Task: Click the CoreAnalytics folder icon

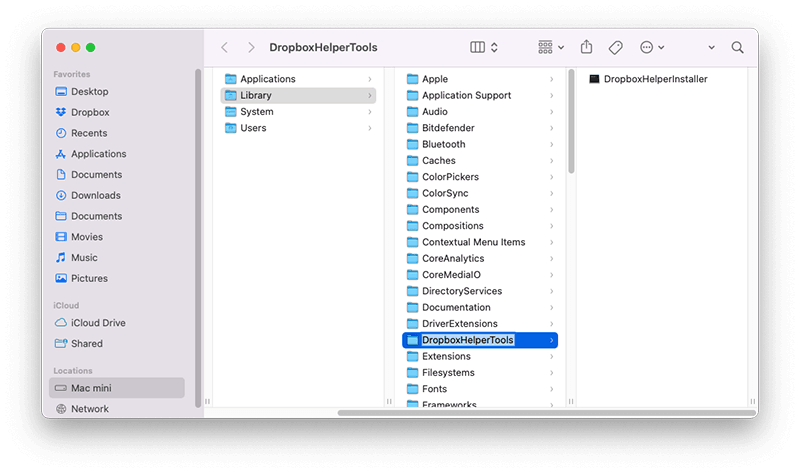Action: [x=412, y=259]
